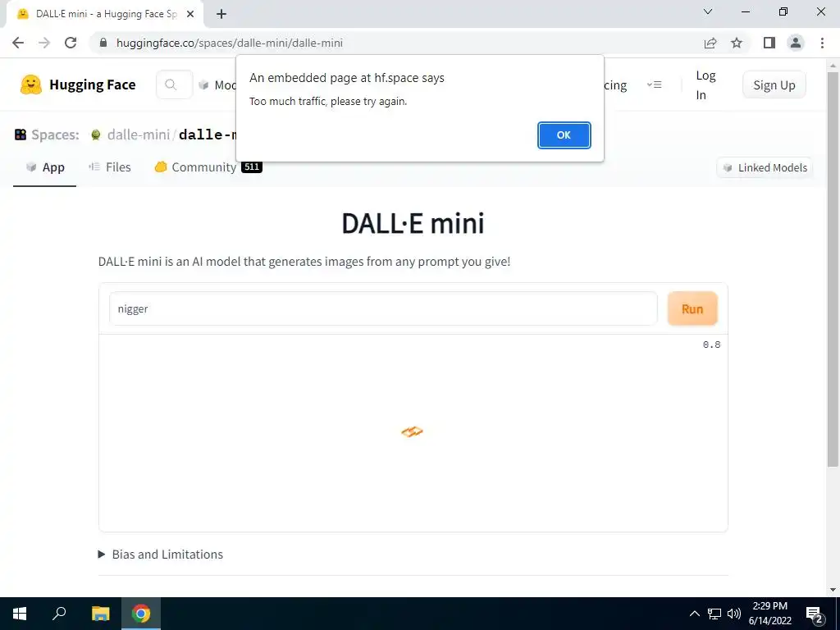
Task: Open Linked Models button
Action: 765,167
